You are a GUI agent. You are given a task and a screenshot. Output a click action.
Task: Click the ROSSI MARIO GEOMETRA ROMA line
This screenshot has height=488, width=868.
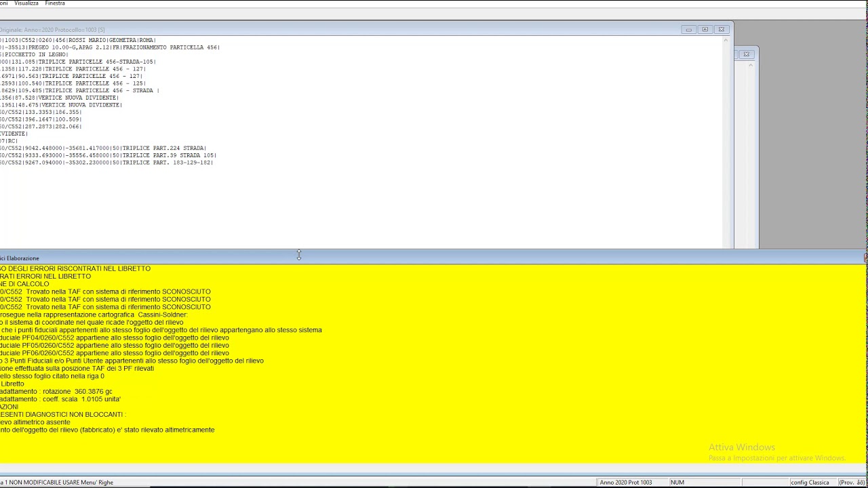[78, 41]
